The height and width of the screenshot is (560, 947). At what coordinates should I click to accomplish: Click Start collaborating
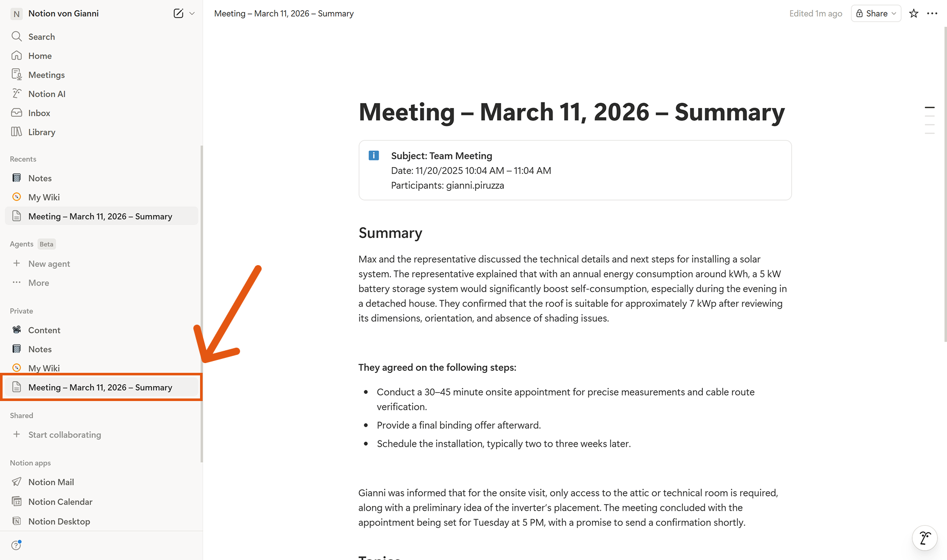coord(65,434)
